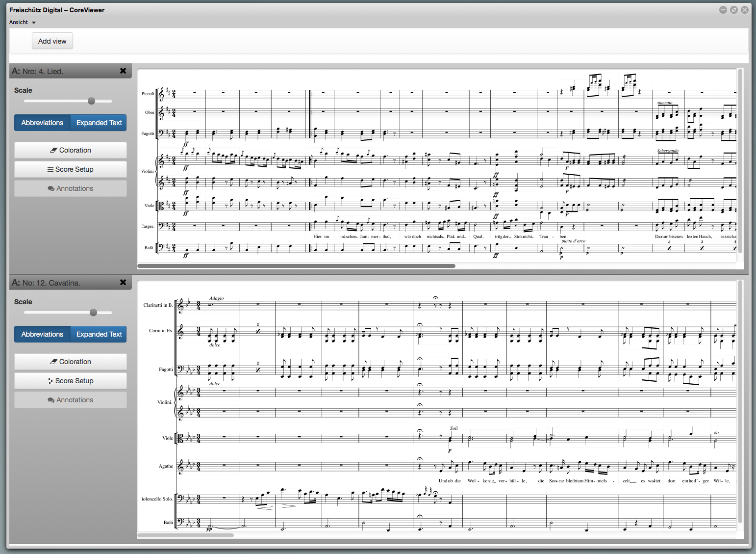Image resolution: width=756 pixels, height=554 pixels.
Task: Close the CoreViewer window
Action: (x=744, y=10)
